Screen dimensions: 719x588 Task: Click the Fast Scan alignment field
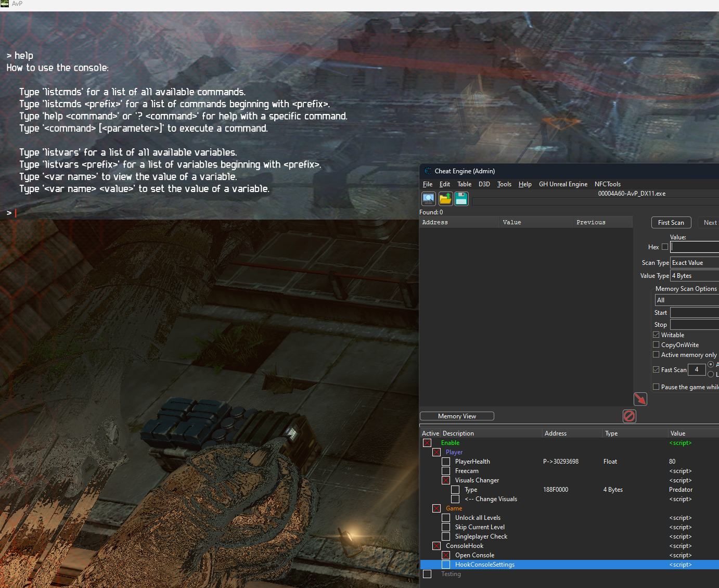pos(697,370)
